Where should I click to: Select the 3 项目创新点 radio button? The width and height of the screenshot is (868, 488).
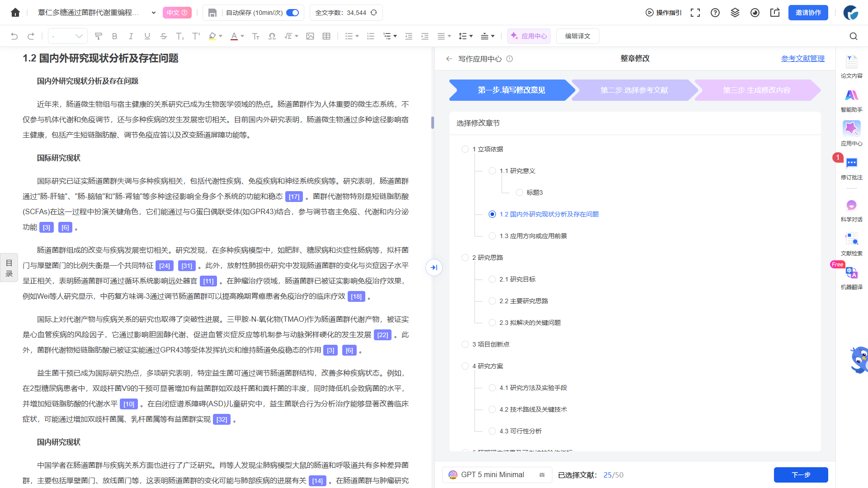(x=465, y=344)
